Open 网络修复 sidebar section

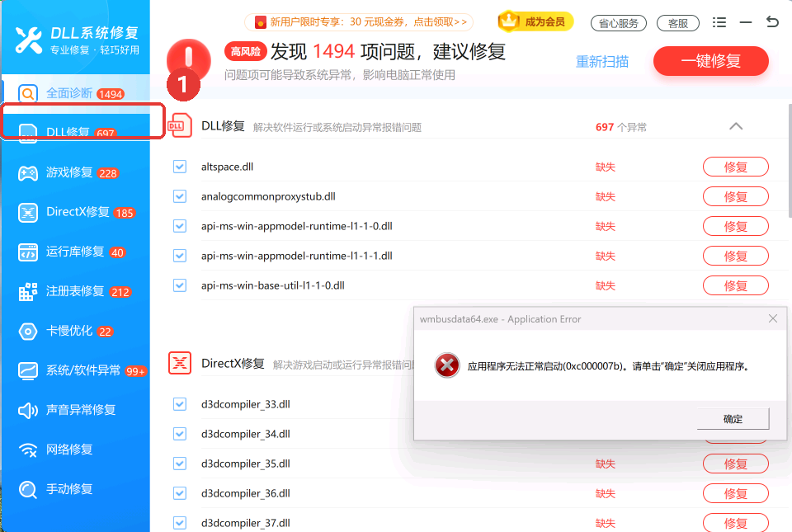point(76,450)
